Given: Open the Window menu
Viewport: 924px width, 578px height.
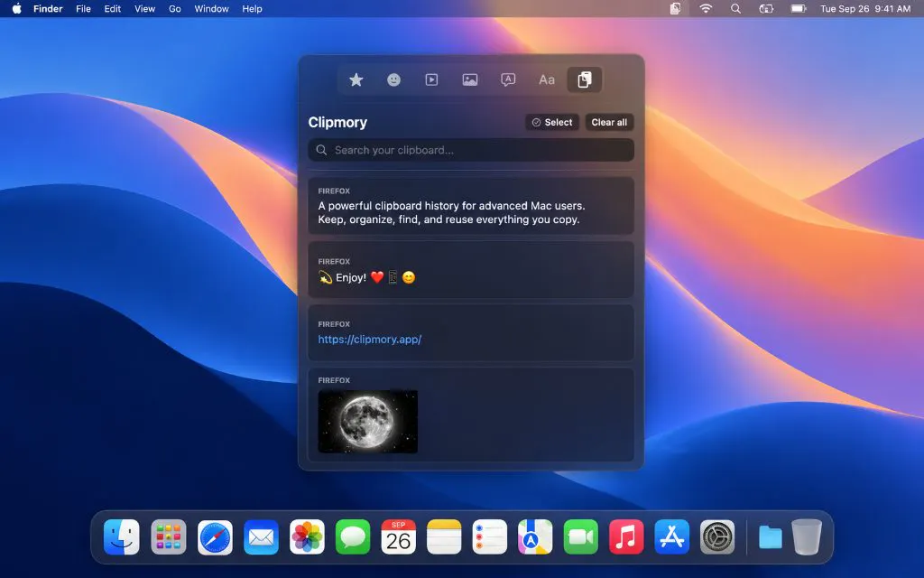Looking at the screenshot, I should pyautogui.click(x=211, y=9).
